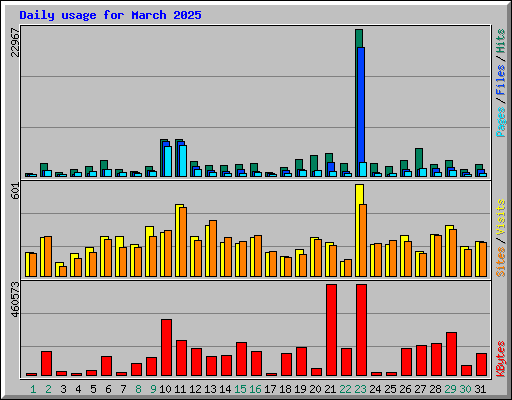Click the red KBytes bar for day 6

pyautogui.click(x=106, y=366)
